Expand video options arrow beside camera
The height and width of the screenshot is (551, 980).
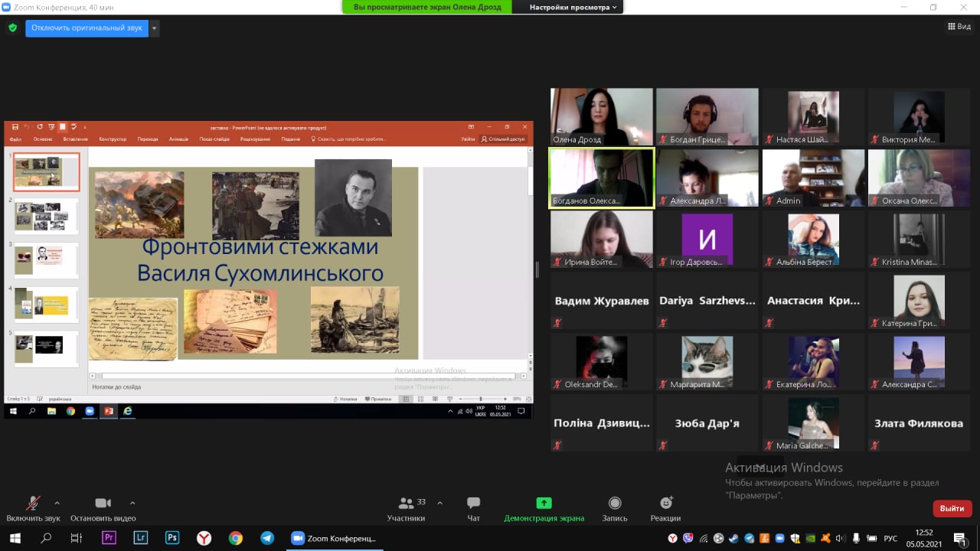click(x=132, y=503)
